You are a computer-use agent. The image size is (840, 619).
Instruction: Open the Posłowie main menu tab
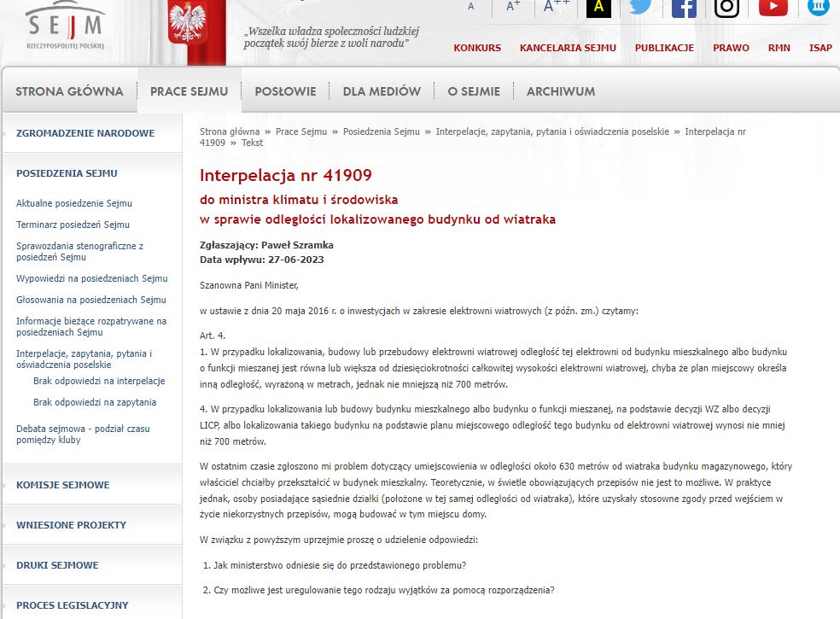[x=285, y=91]
